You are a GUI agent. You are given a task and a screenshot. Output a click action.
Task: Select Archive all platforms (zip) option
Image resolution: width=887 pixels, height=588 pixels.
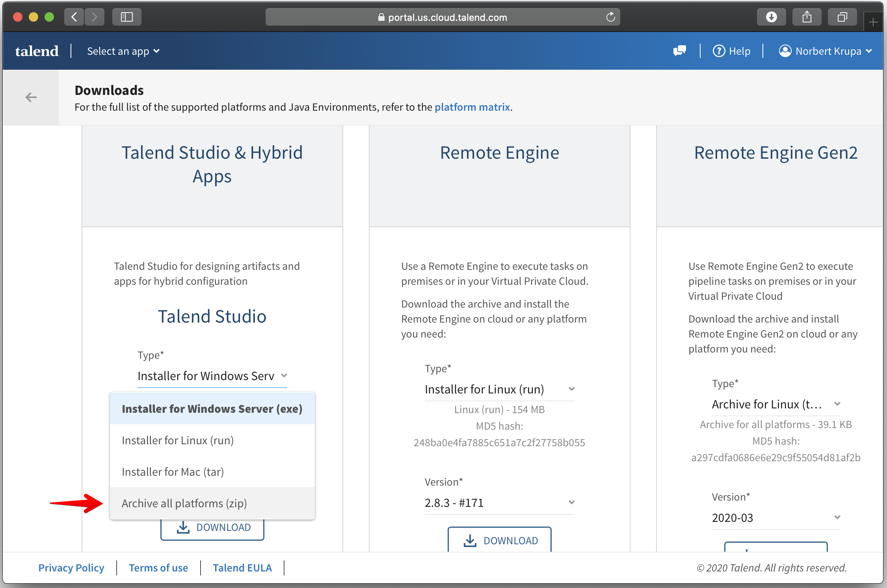pyautogui.click(x=184, y=503)
